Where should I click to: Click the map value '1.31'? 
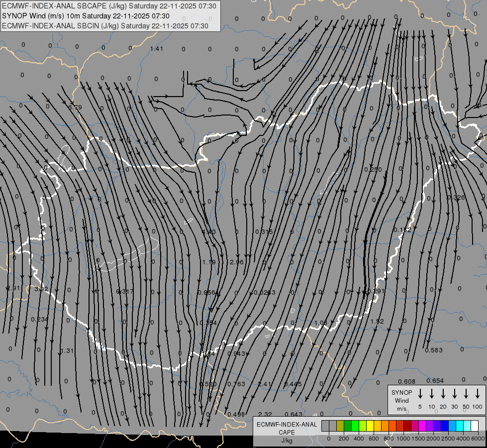click(x=67, y=351)
